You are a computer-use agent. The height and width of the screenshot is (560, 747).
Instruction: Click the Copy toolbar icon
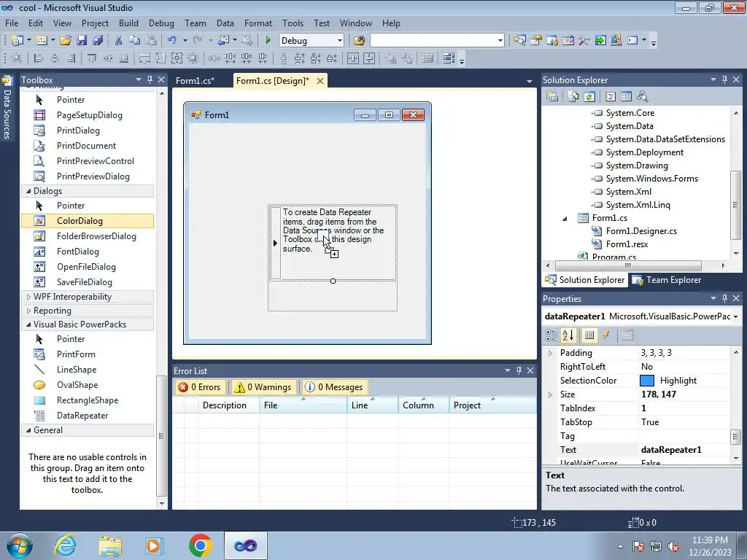(x=134, y=41)
